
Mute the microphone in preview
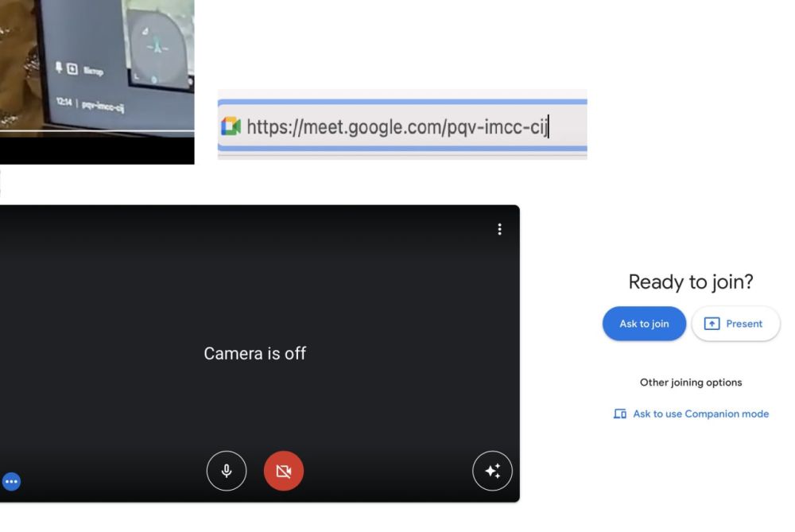tap(227, 471)
